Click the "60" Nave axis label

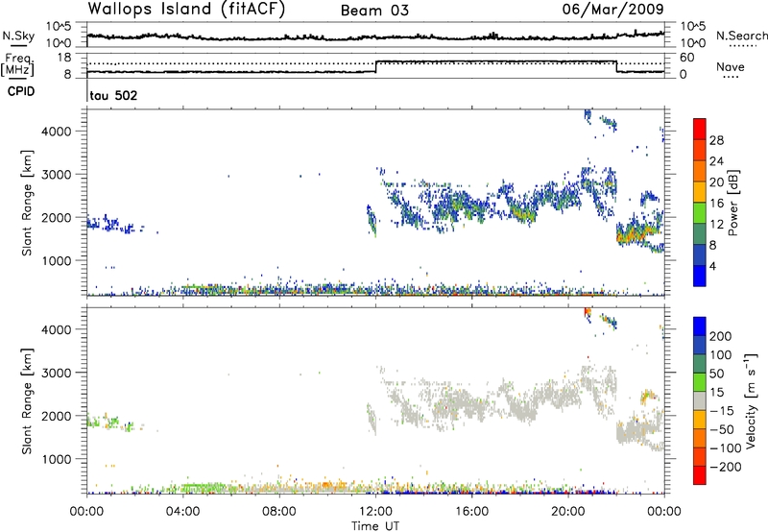(x=686, y=58)
